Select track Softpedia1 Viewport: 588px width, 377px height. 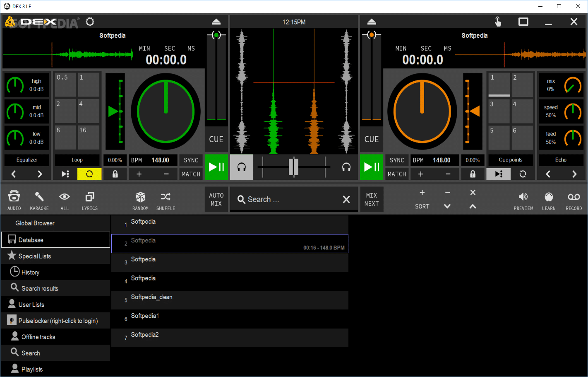(230, 319)
